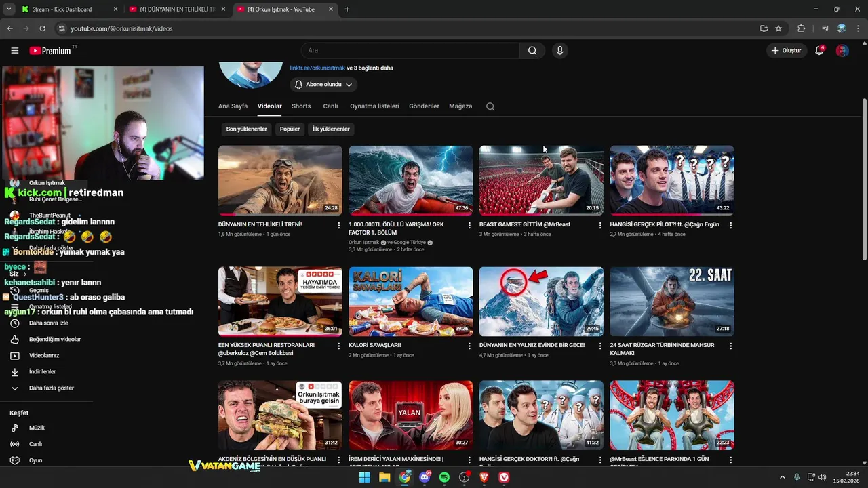The width and height of the screenshot is (868, 488).
Task: Start voice search with microphone icon
Action: (x=559, y=50)
